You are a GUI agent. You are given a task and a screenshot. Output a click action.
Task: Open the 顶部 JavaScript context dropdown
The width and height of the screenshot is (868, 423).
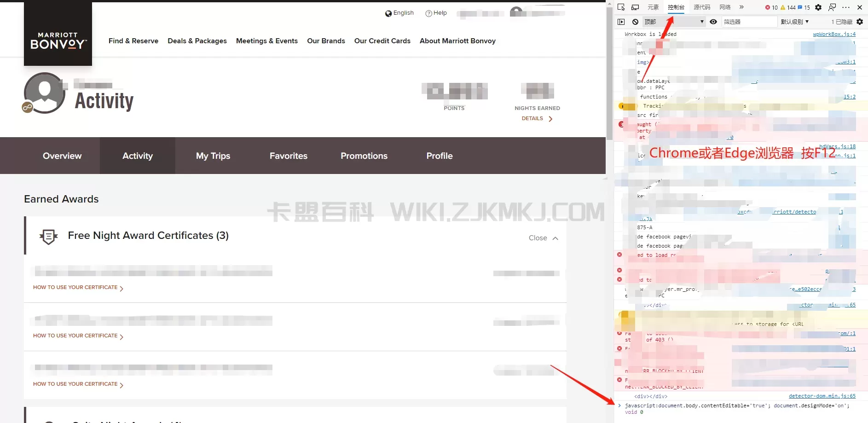674,22
